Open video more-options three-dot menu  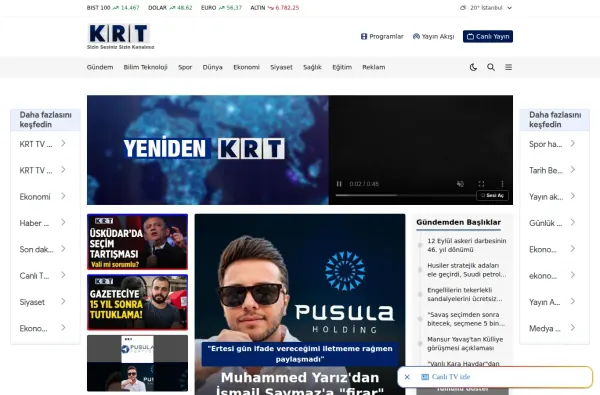pos(502,184)
